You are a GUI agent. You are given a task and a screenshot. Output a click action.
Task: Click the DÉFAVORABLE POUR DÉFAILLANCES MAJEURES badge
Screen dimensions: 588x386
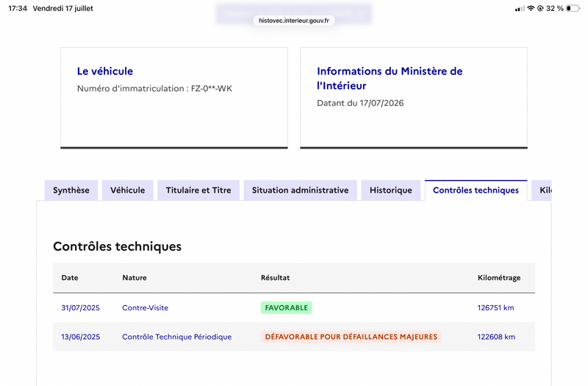click(351, 337)
